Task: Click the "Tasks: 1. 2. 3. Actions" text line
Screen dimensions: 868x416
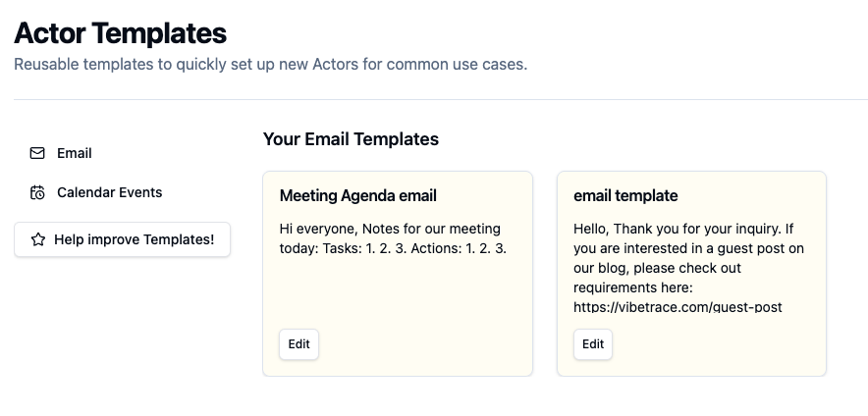Action: [393, 248]
